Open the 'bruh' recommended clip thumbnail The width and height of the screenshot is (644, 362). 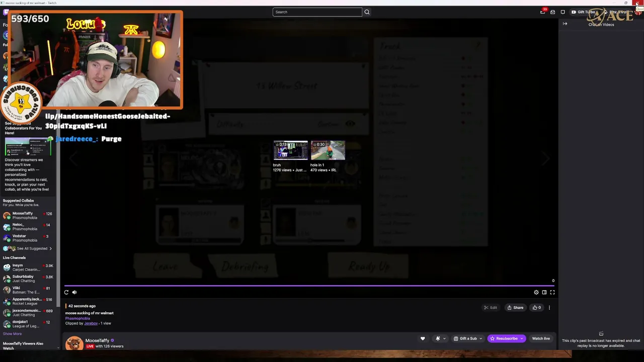[290, 150]
